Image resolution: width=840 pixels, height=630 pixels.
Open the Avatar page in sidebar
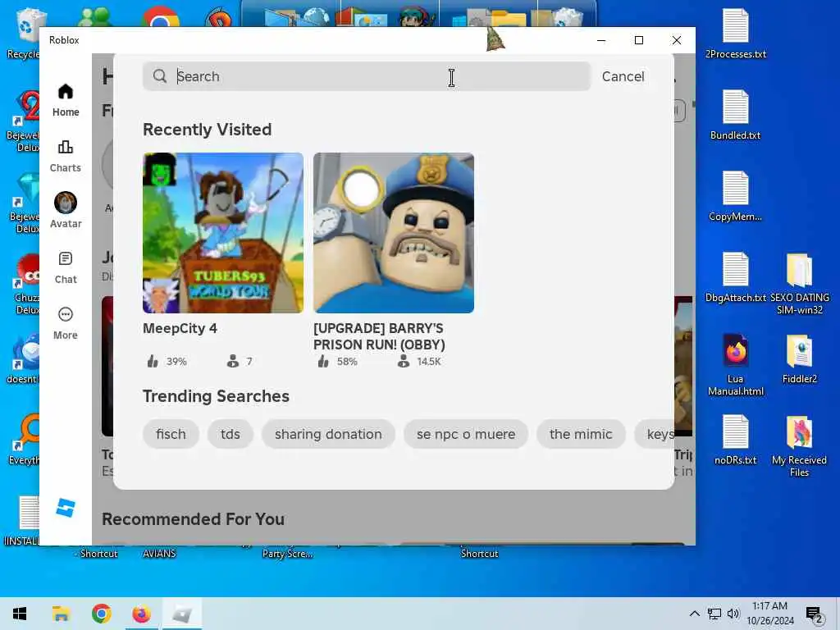tap(66, 211)
